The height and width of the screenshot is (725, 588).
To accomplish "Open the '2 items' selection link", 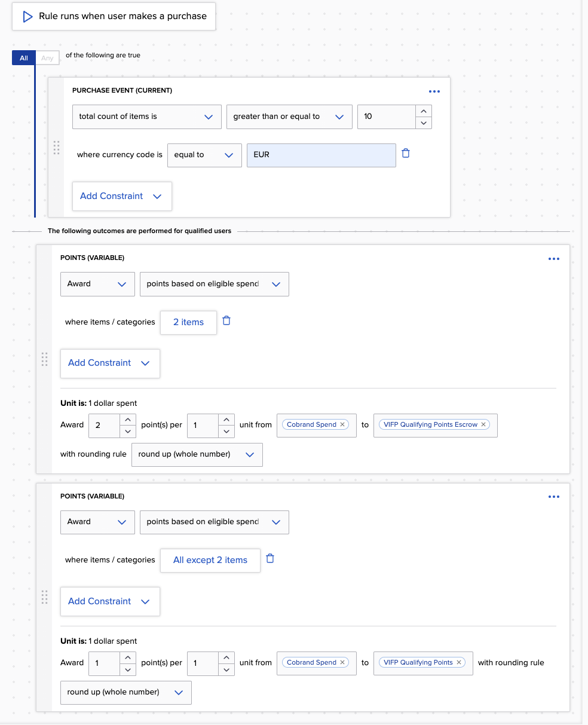I will tap(188, 322).
